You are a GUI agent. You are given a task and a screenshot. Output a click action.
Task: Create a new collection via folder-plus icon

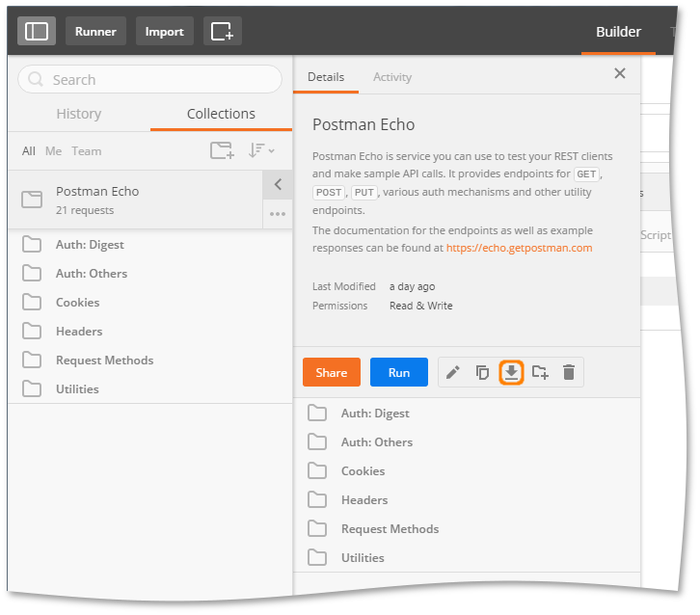point(222,150)
